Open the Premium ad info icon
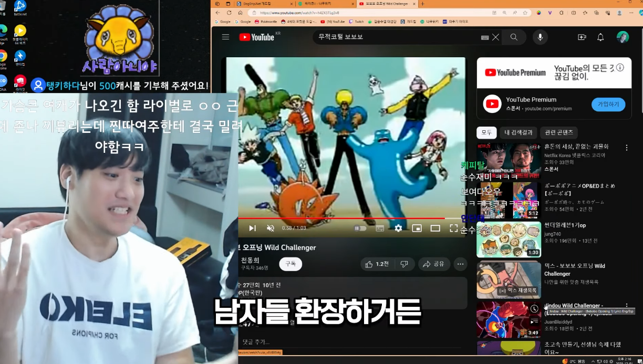643x364 pixels. point(620,68)
